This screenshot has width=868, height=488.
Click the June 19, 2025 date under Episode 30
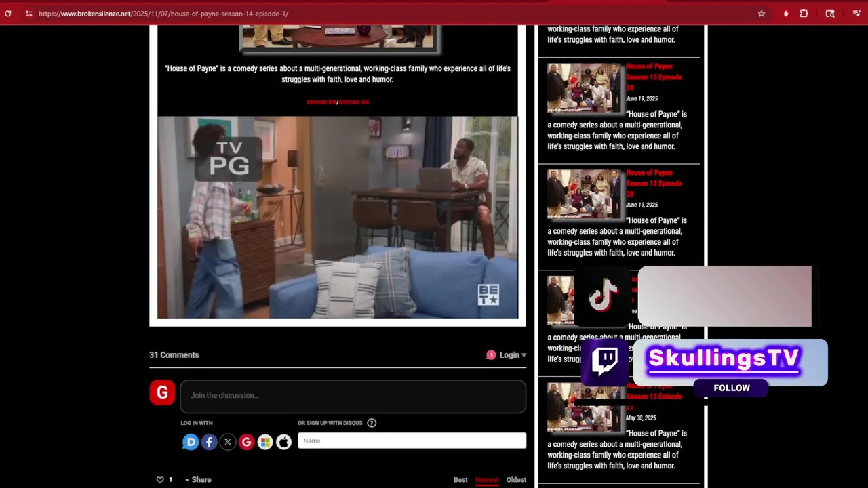tap(642, 99)
